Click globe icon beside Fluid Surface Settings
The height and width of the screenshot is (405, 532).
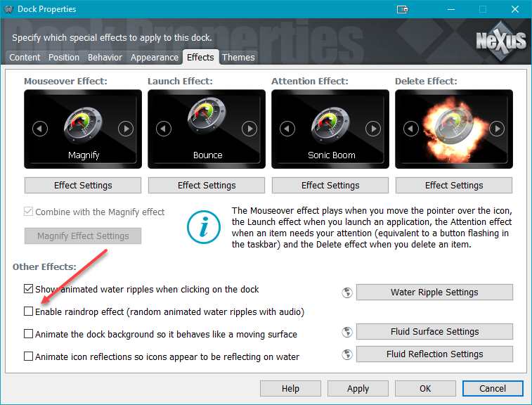[x=346, y=332]
